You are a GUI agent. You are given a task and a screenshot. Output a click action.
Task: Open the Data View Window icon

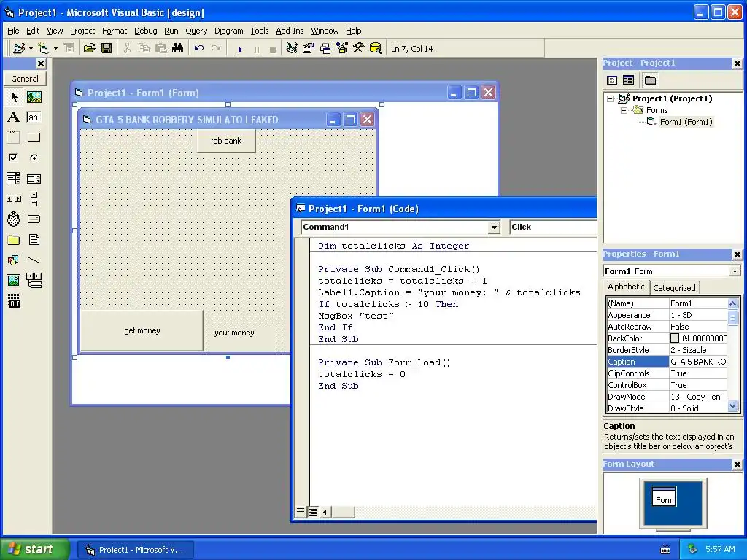(376, 49)
